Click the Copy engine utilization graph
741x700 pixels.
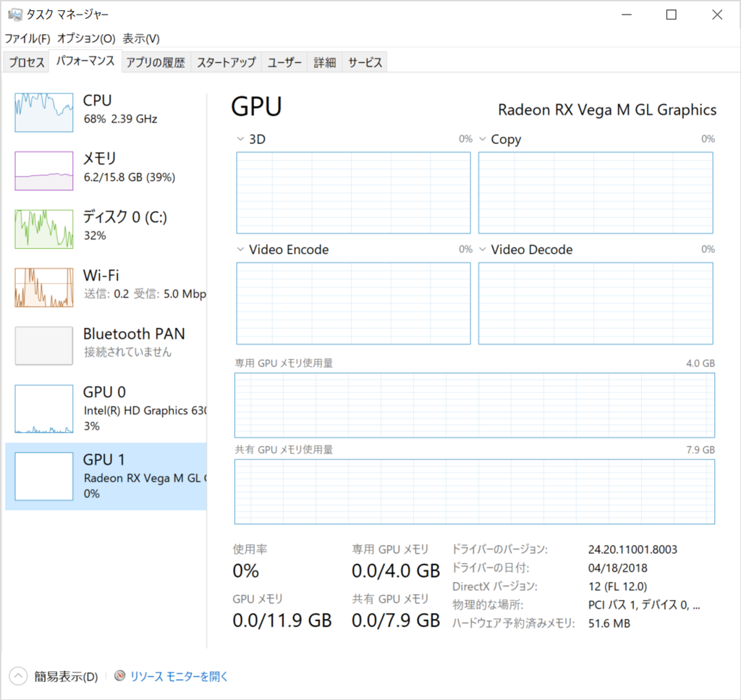tap(596, 193)
